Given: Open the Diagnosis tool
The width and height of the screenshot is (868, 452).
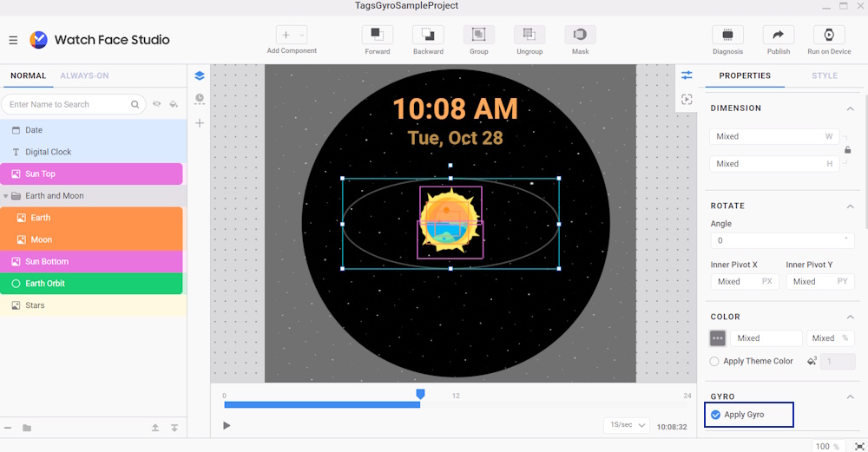Looking at the screenshot, I should tap(727, 35).
